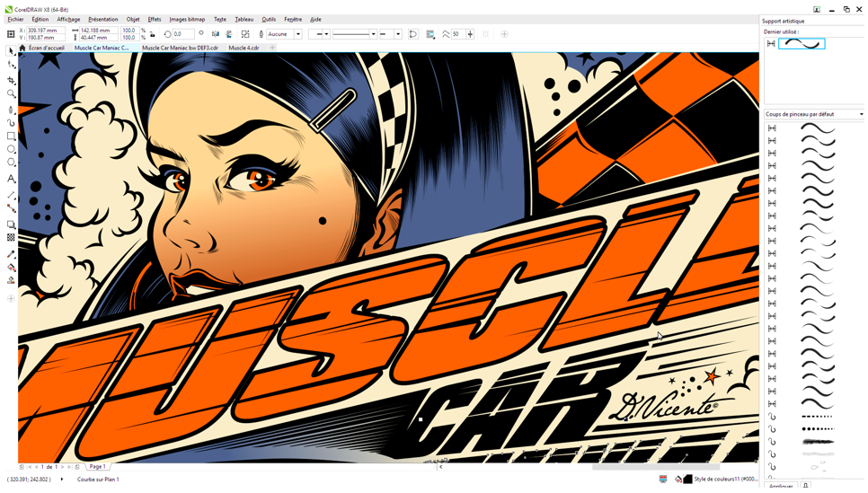The image size is (868, 493).
Task: Select the Rectangle tool
Action: [11, 136]
